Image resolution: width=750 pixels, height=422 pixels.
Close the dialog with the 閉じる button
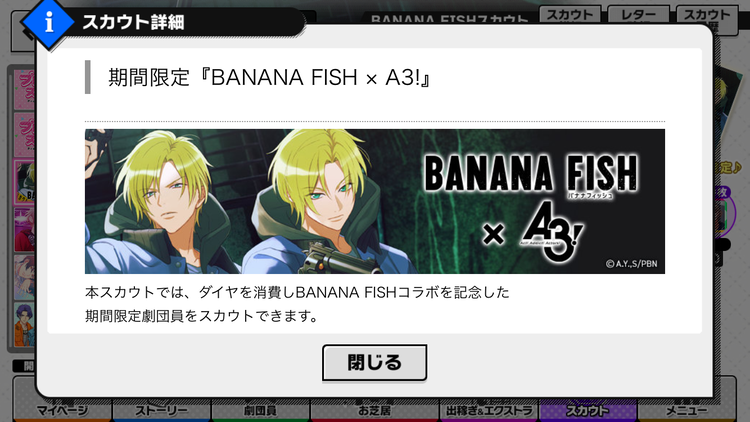pos(375,363)
